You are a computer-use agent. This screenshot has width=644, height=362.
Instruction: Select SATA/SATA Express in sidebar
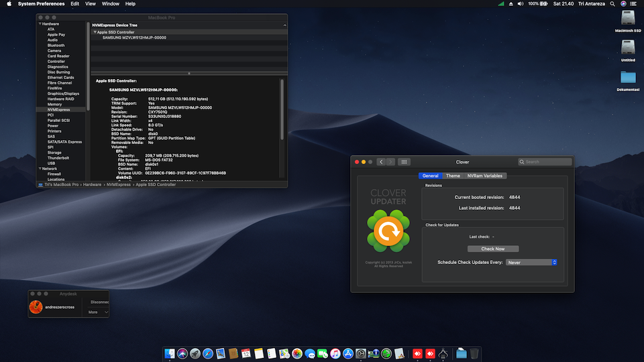coord(64,141)
